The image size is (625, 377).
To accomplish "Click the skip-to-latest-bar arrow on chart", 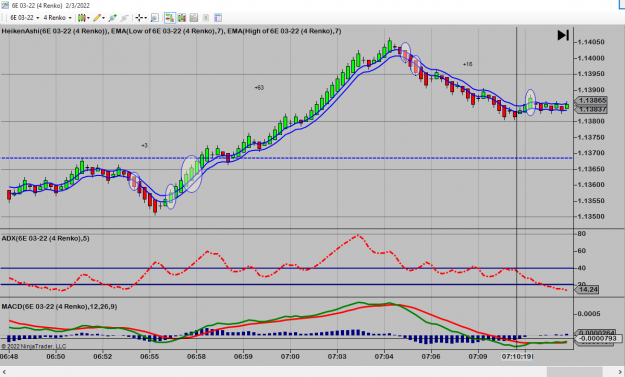I will (x=563, y=35).
